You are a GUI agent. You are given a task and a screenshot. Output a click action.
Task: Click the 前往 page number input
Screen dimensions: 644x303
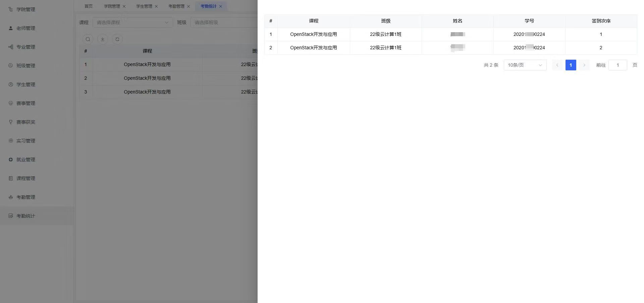pyautogui.click(x=618, y=65)
